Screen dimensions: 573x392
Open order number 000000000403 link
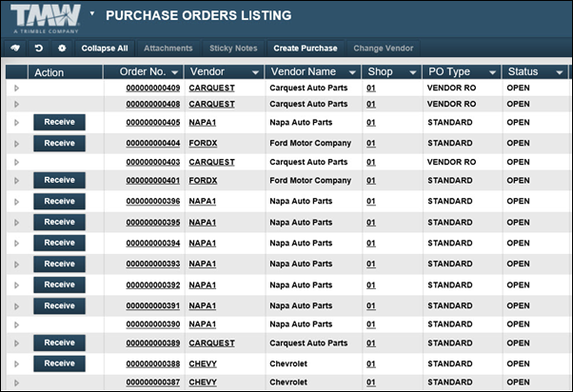pyautogui.click(x=152, y=162)
